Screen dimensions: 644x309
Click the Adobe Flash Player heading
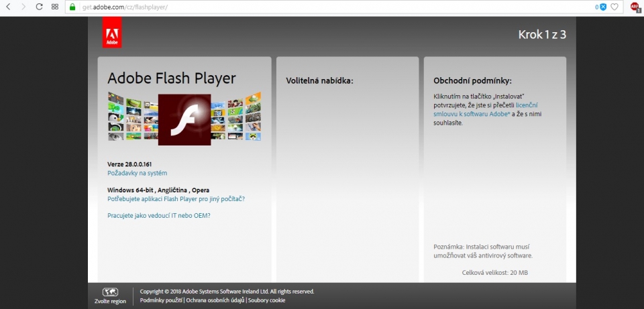[172, 78]
